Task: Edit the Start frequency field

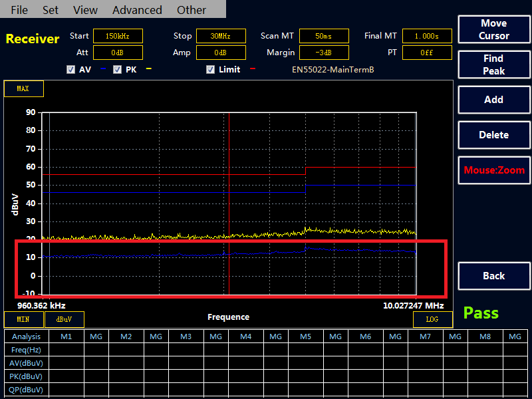Action: (118, 36)
